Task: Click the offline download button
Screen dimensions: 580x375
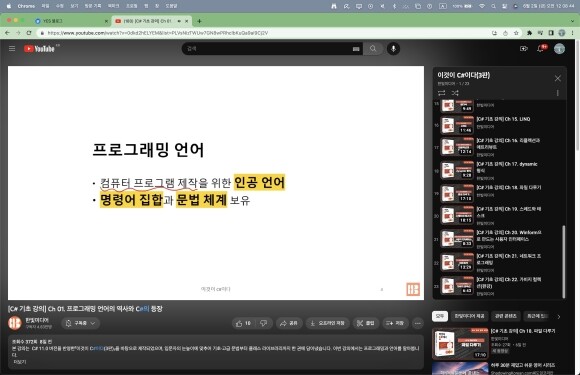Action: click(327, 323)
